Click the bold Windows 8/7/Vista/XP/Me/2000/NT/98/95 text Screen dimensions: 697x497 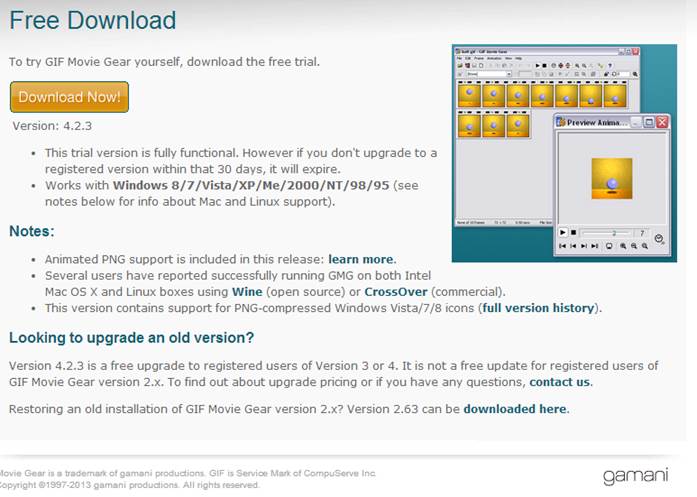coord(251,185)
